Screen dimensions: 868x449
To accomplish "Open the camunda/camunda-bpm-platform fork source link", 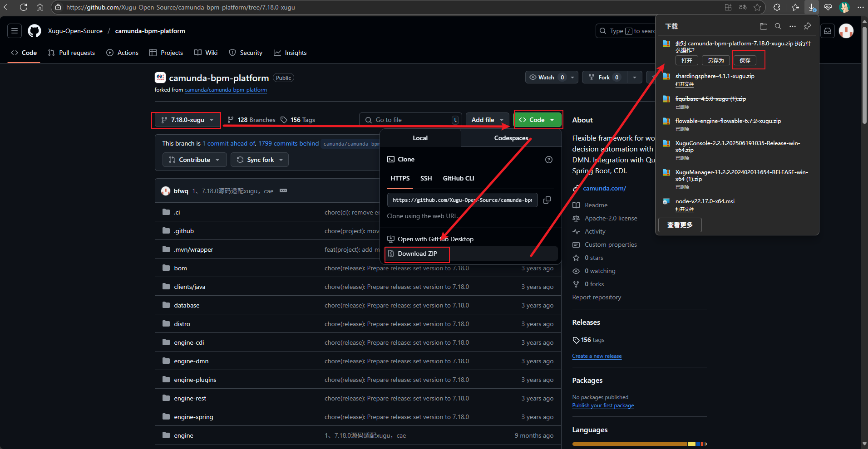I will (x=226, y=90).
